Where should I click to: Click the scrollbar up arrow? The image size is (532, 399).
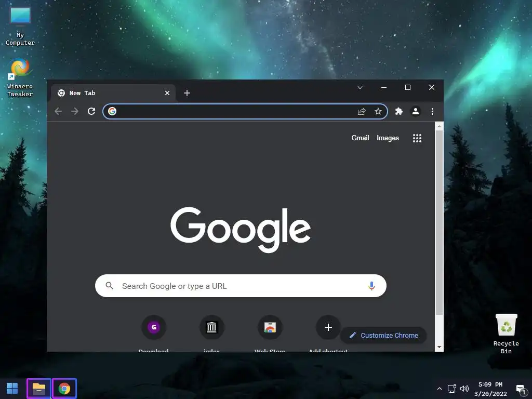point(440,126)
